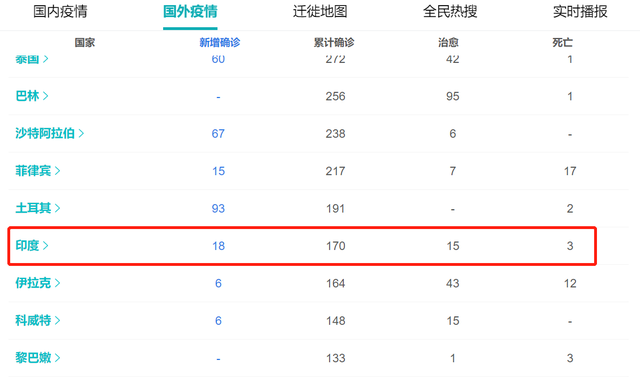Click 土耳其 cumulative value 191
This screenshot has width=640, height=377.
coord(336,208)
